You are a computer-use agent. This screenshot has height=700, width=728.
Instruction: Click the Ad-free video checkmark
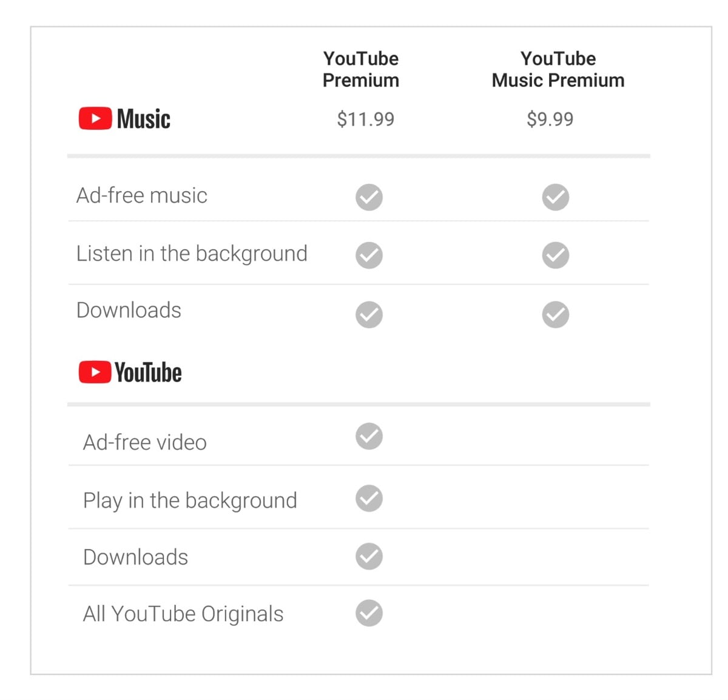tap(369, 436)
